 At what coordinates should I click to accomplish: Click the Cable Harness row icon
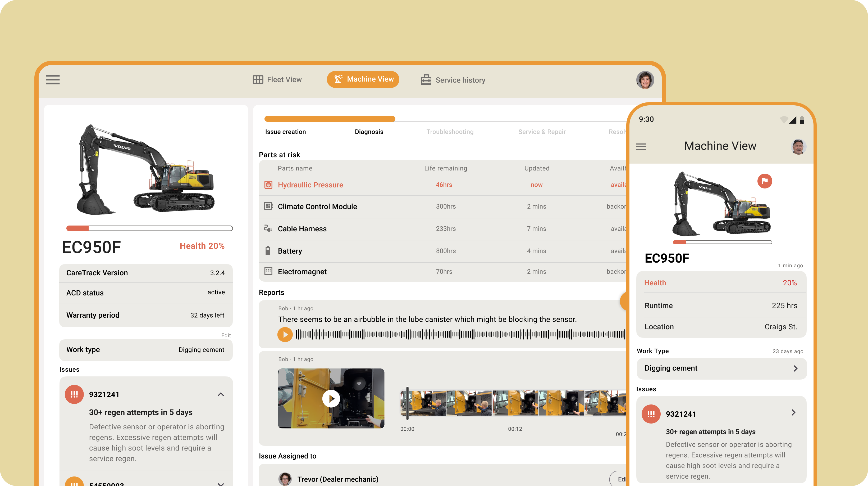pyautogui.click(x=268, y=228)
